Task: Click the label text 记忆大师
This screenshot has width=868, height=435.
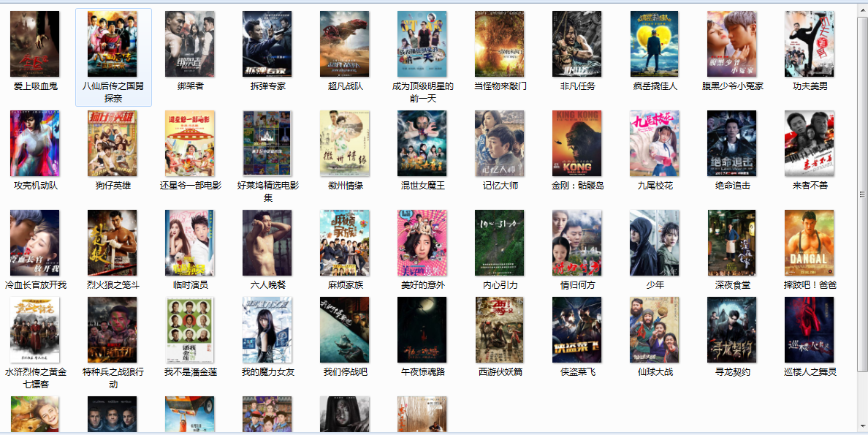Action: (500, 186)
